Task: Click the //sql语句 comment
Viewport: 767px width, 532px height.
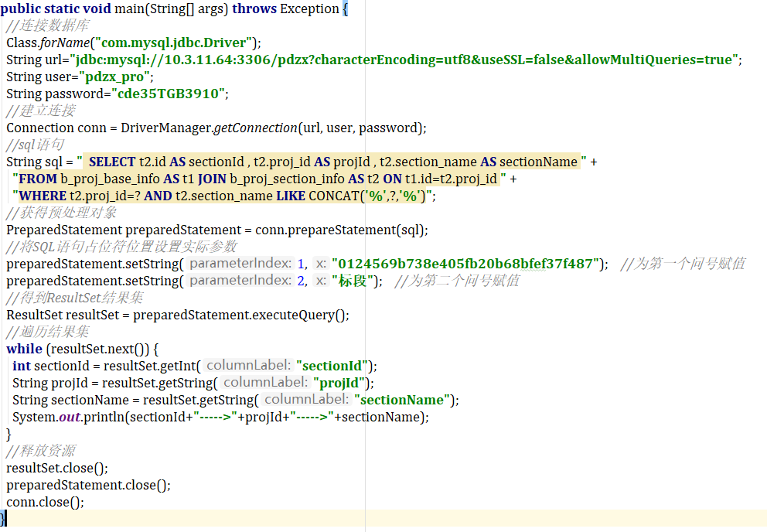Action: pyautogui.click(x=36, y=145)
